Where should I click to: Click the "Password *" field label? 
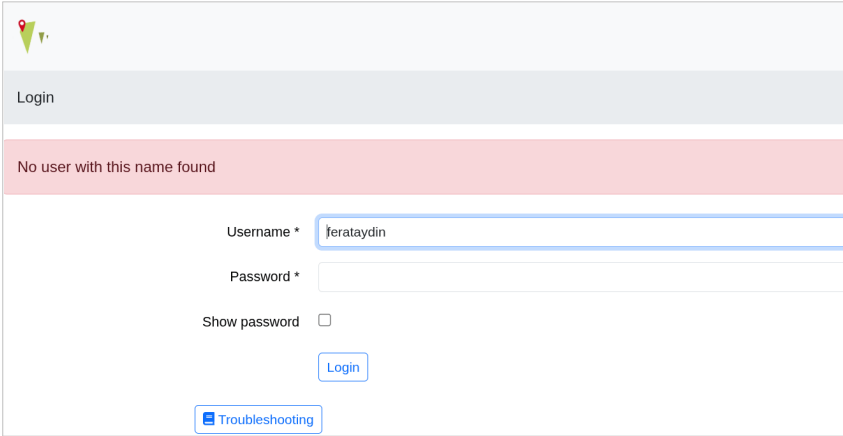[260, 277]
